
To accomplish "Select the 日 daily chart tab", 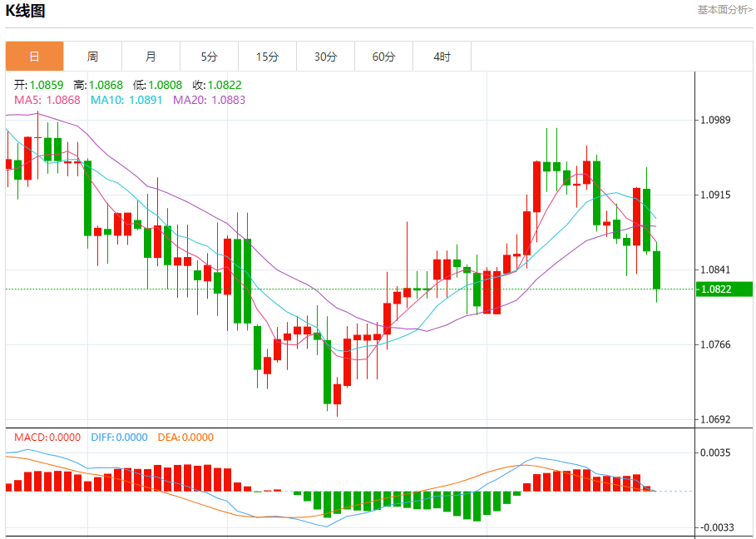I will click(34, 57).
